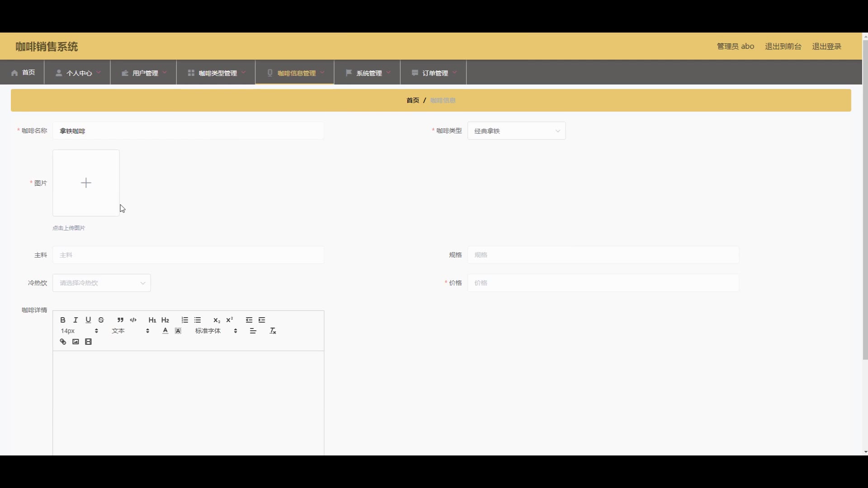The image size is (868, 488).
Task: Toggle ordered list formatting
Action: 184,320
